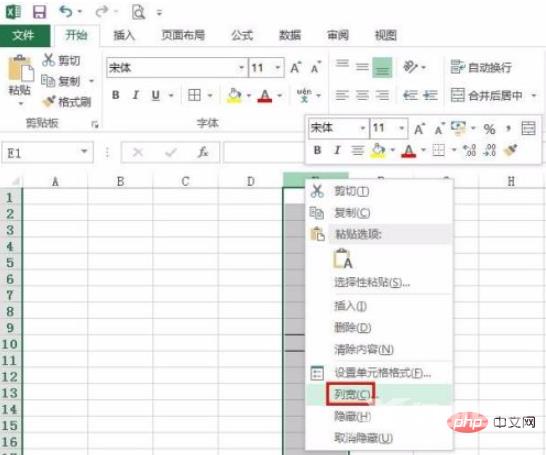Click the ribbon Borders icon
Image resolution: width=546 pixels, height=455 pixels.
coord(194,95)
